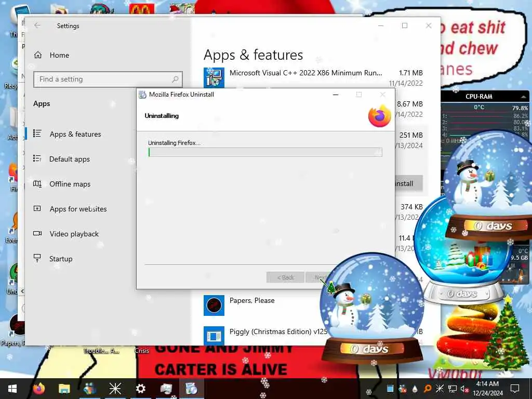Click the bottom snowman snow globe gadget
This screenshot has width=532, height=399.
pos(371,307)
